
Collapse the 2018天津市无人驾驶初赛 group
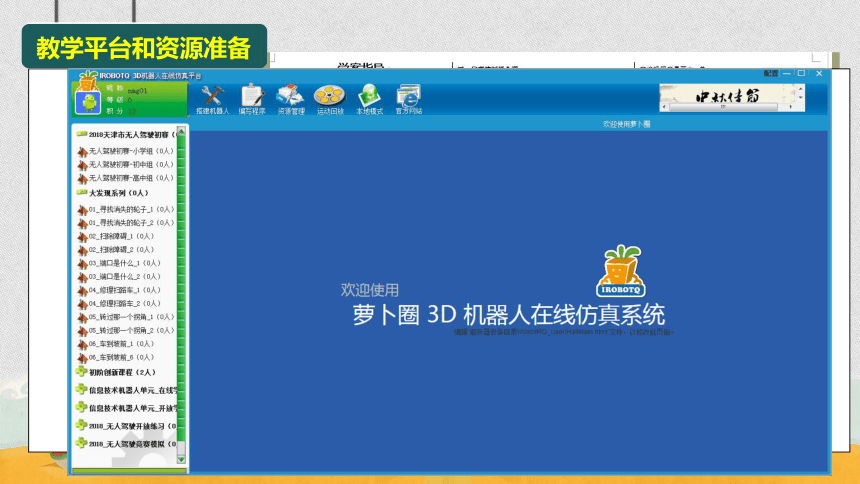(x=82, y=134)
